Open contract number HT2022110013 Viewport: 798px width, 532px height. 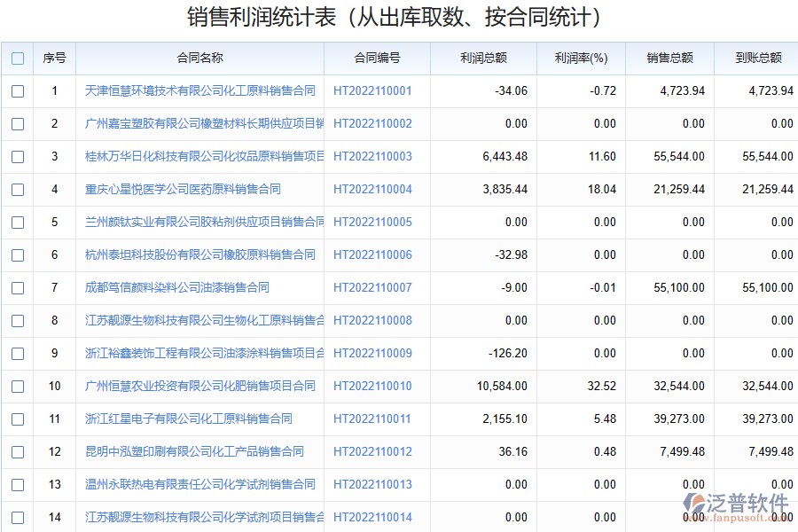click(372, 484)
